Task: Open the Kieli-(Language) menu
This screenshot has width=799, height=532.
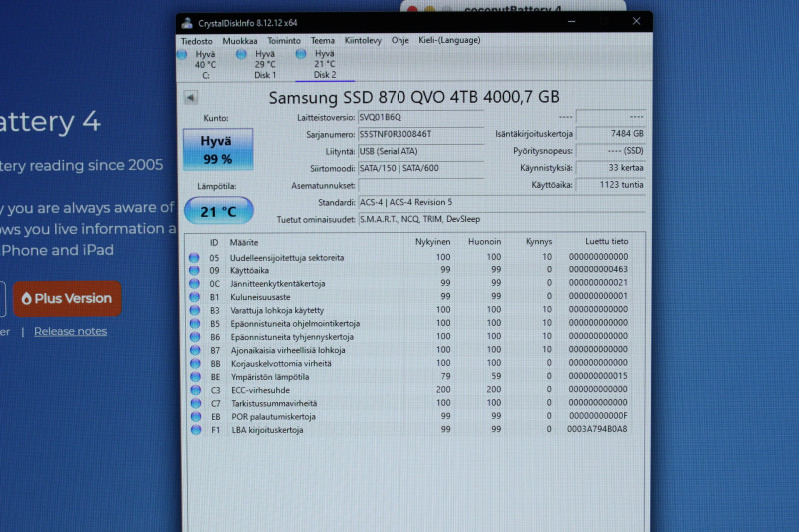Action: coord(449,40)
